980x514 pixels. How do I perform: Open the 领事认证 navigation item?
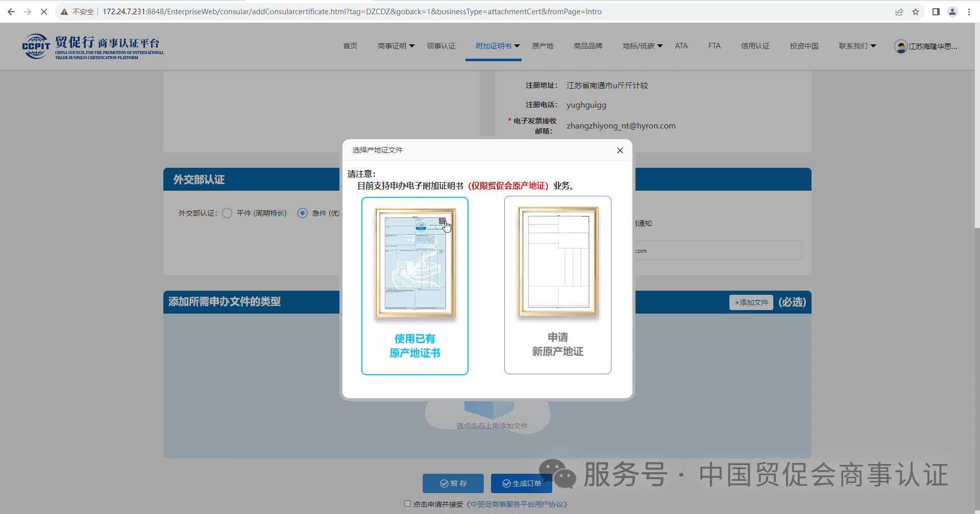tap(441, 46)
